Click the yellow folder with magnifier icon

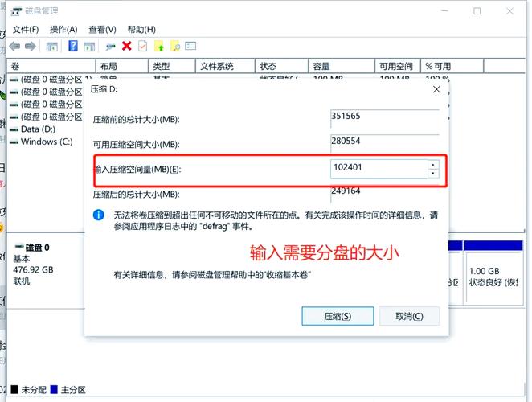(x=175, y=46)
